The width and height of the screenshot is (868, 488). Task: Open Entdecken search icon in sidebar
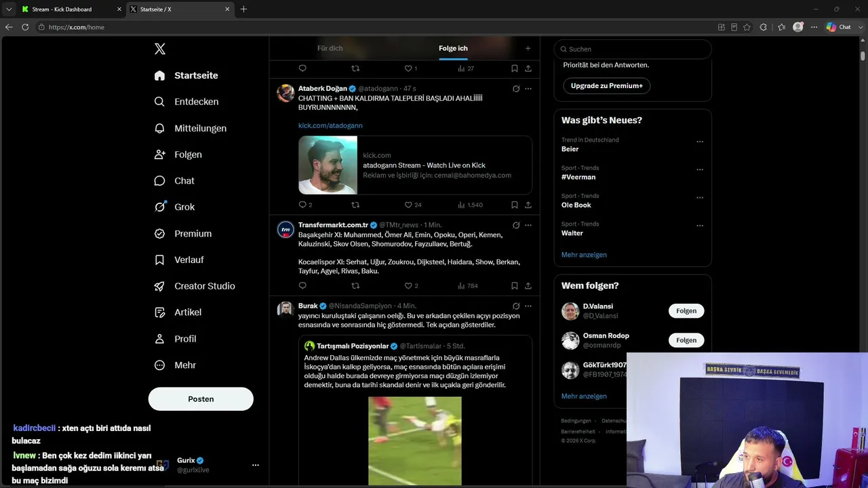159,102
